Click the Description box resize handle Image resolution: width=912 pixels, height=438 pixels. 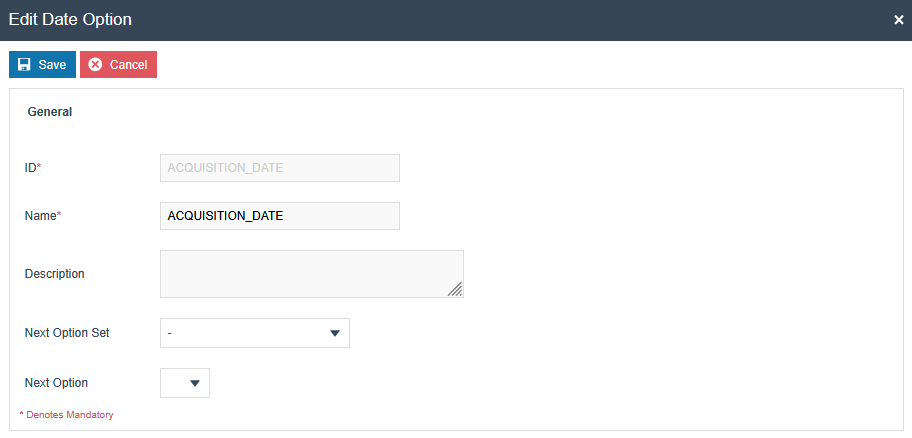point(455,289)
